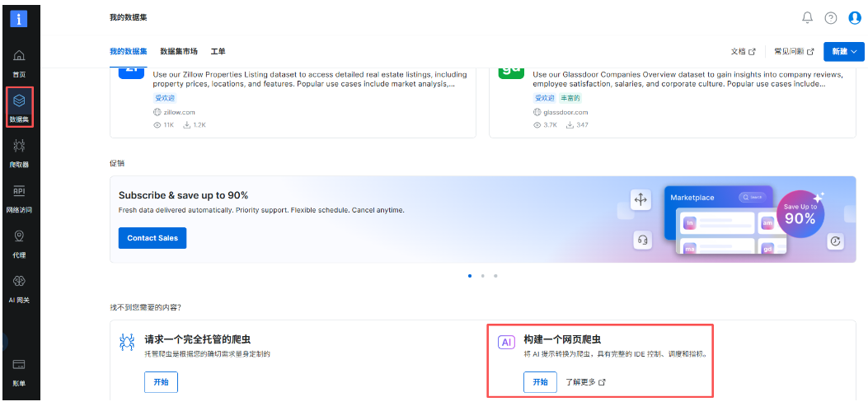This screenshot has height=411, width=868.
Task: Click the 3.7K views count
Action: [x=550, y=125]
